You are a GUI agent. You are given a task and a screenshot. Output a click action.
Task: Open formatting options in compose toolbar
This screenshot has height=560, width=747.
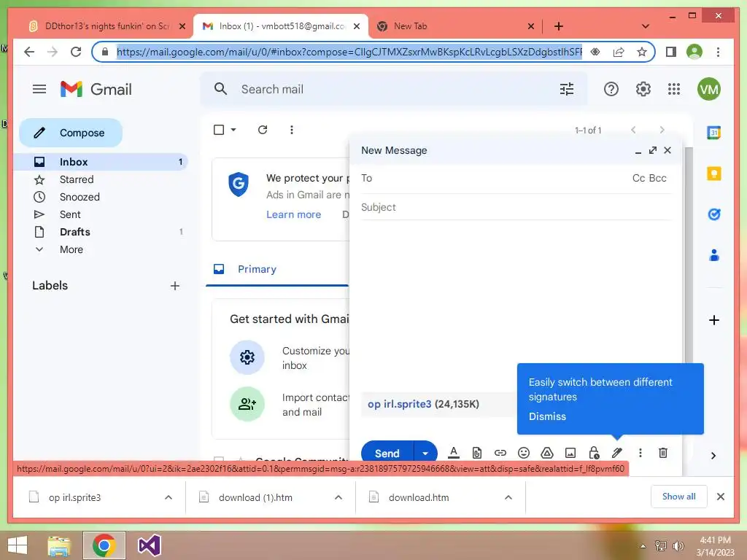454,453
